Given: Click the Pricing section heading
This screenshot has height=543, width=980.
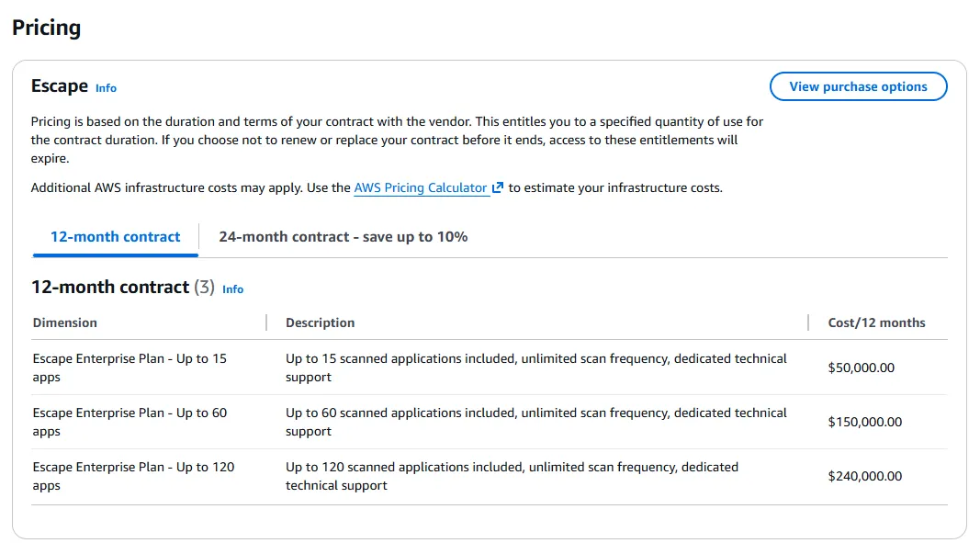Looking at the screenshot, I should 46,28.
